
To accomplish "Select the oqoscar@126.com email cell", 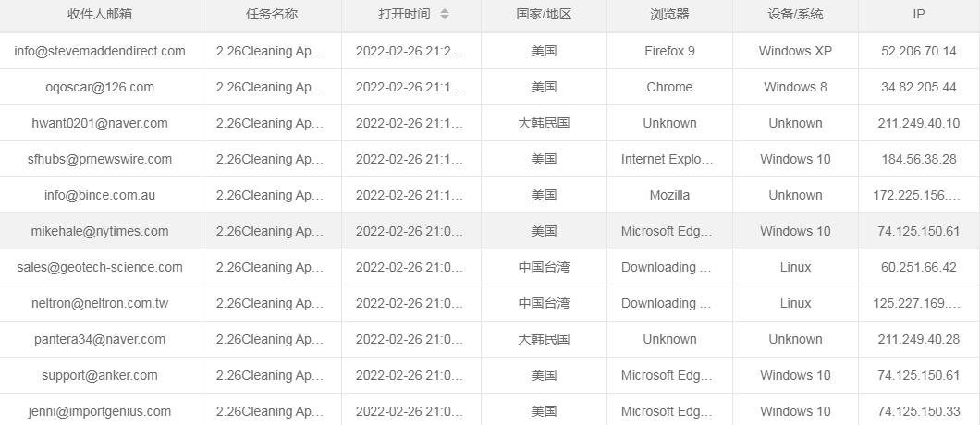I will pos(100,87).
